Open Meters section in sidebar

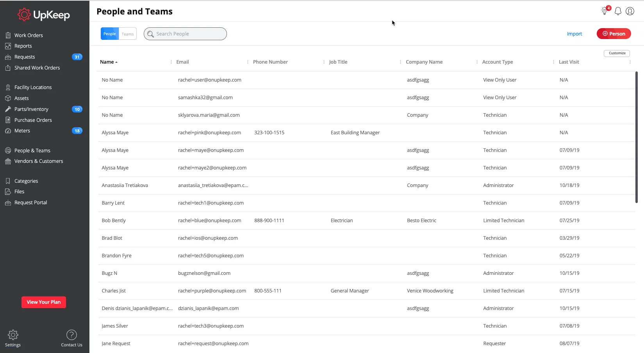click(22, 131)
